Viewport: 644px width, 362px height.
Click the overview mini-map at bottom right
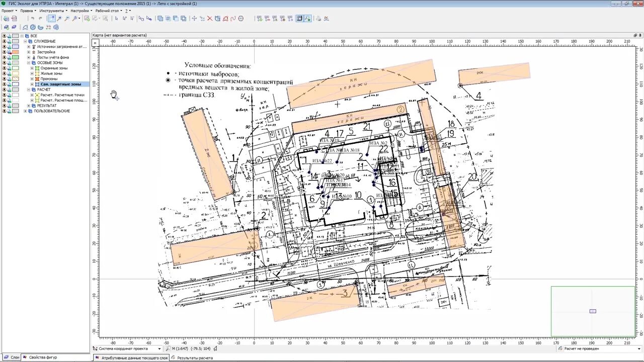(x=593, y=311)
